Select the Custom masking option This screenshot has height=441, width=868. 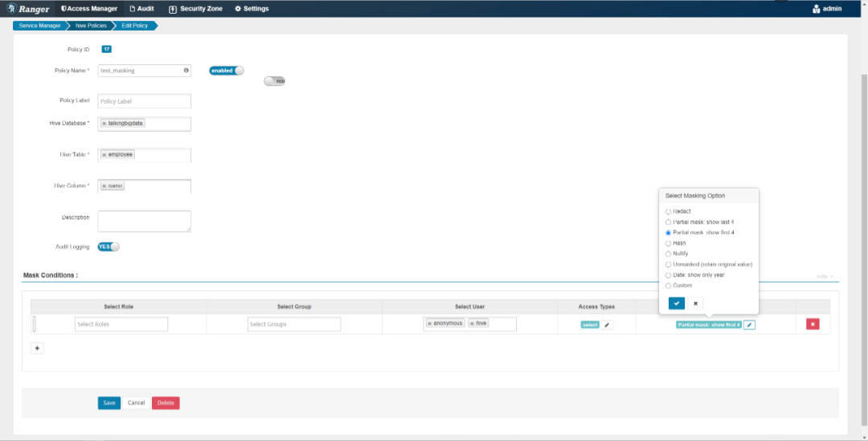668,285
